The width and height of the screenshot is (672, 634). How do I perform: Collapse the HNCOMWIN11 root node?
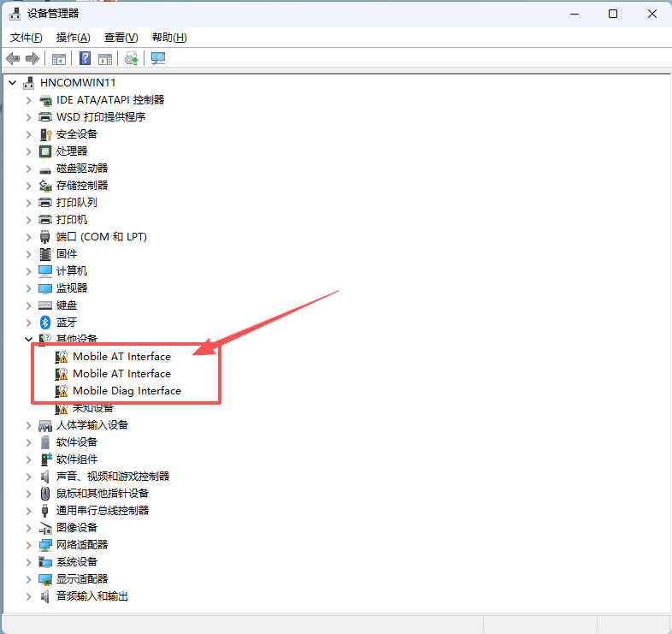pyautogui.click(x=12, y=82)
